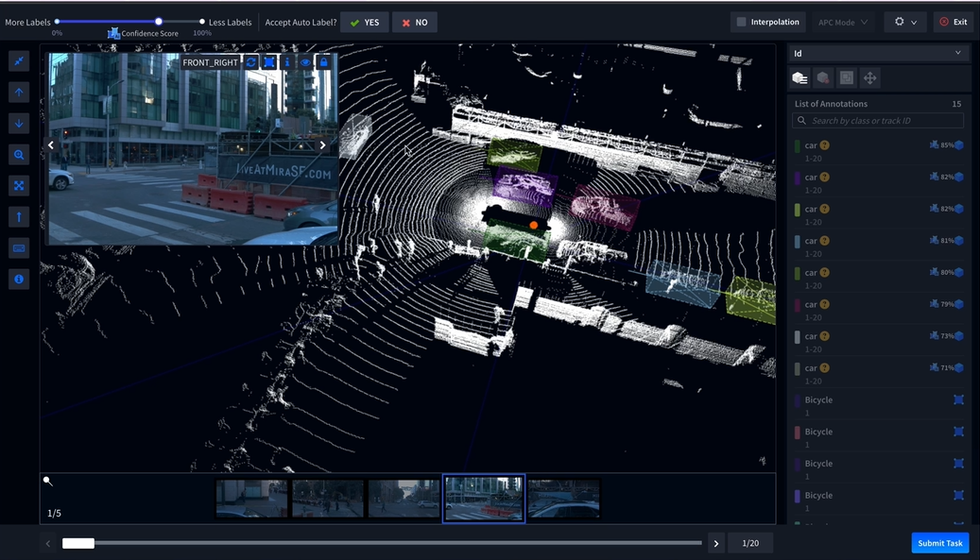This screenshot has height=560, width=980.
Task: Select the highlighted fourth camera thumbnail
Action: pos(484,499)
